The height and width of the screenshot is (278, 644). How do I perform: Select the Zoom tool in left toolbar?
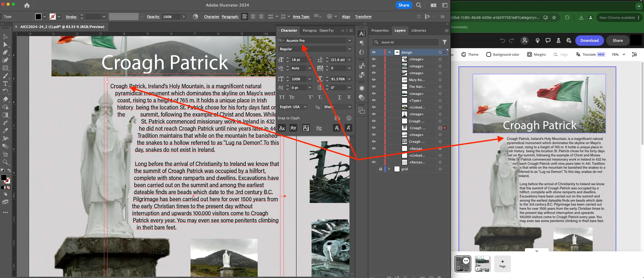(5, 162)
